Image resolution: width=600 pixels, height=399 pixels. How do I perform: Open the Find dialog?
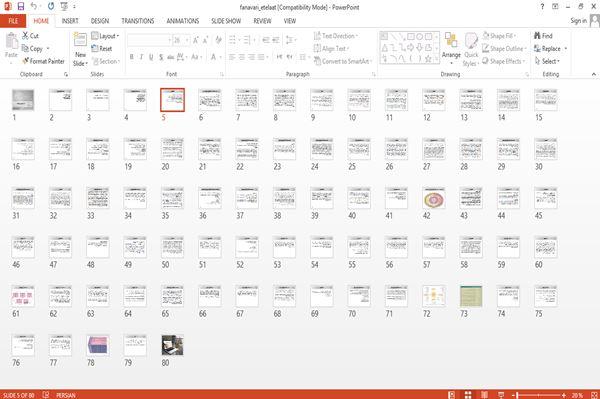(543, 36)
